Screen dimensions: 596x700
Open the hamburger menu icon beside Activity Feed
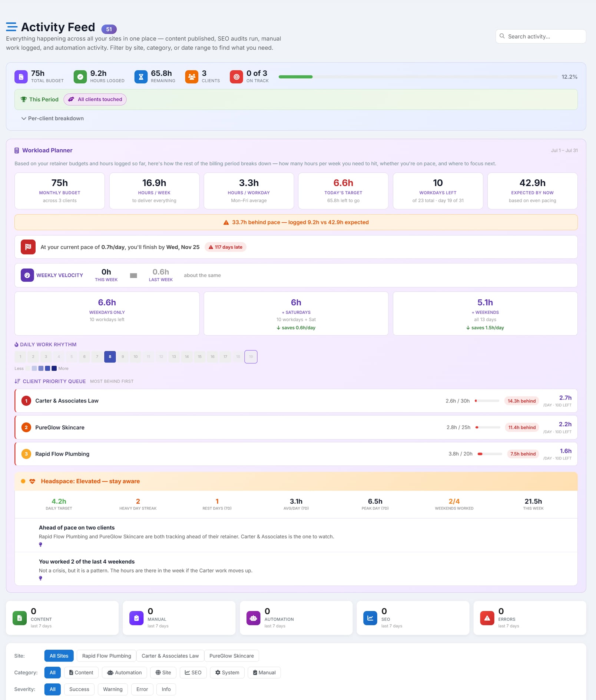(11, 27)
